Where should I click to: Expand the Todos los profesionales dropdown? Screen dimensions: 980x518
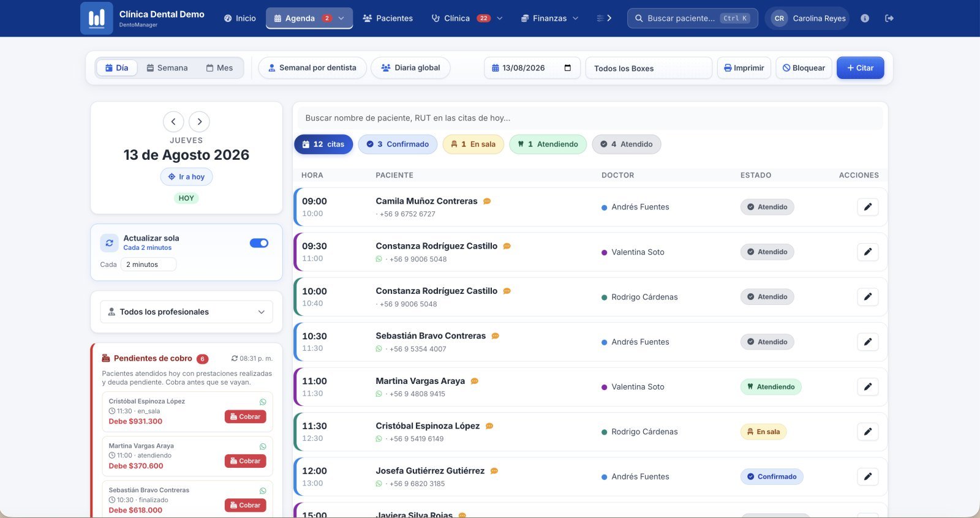click(x=186, y=312)
